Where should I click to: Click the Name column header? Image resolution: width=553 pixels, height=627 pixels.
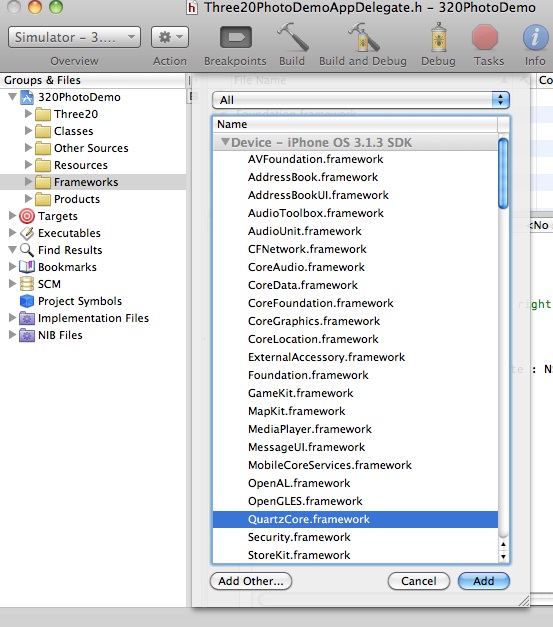[x=355, y=124]
